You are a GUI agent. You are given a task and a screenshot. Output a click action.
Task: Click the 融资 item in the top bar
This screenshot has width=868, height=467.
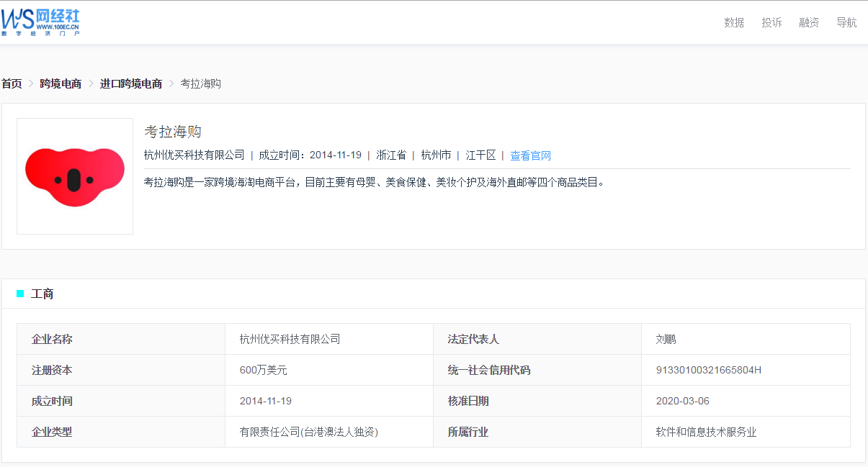pos(808,22)
